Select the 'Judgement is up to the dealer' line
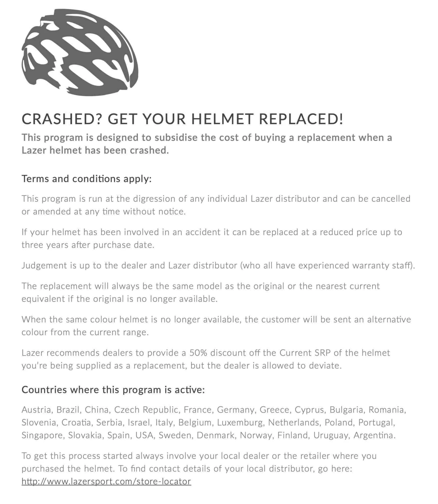The height and width of the screenshot is (504, 438). point(218,265)
